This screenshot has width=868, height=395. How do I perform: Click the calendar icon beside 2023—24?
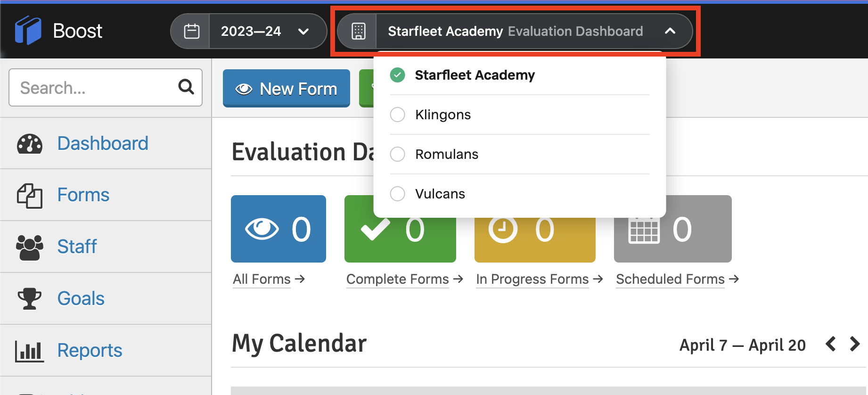(191, 31)
